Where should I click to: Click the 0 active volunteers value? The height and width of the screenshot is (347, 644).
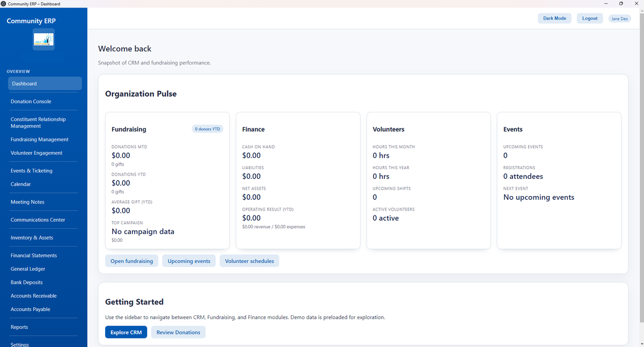tap(386, 218)
